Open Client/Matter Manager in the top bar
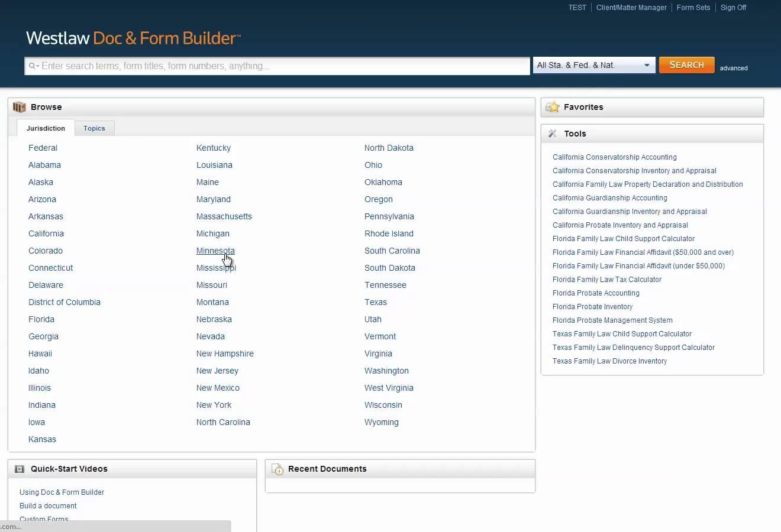This screenshot has height=532, width=781. pos(631,8)
